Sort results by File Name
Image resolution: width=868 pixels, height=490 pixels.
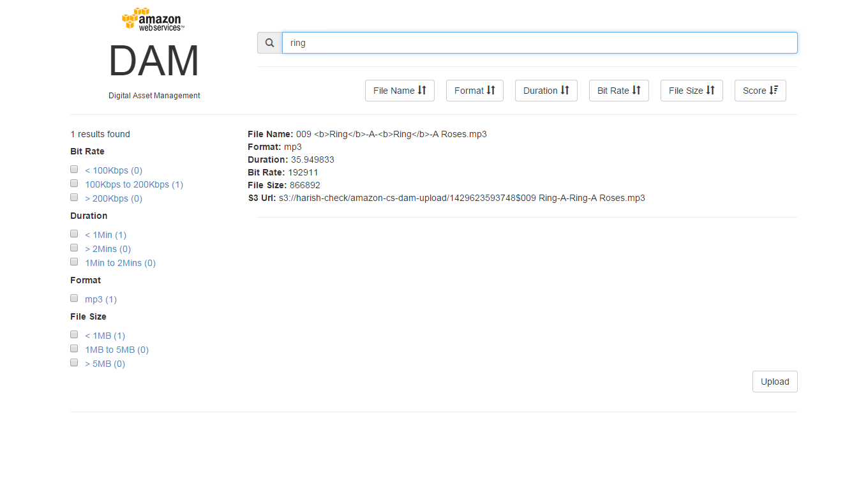click(400, 91)
